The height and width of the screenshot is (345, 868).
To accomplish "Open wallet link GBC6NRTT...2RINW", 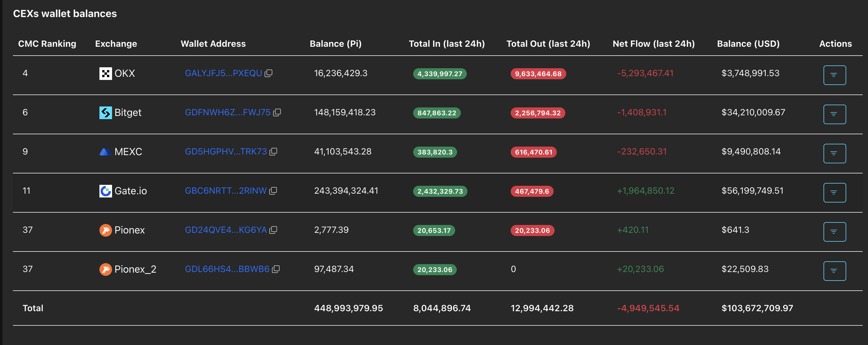I will coord(225,191).
